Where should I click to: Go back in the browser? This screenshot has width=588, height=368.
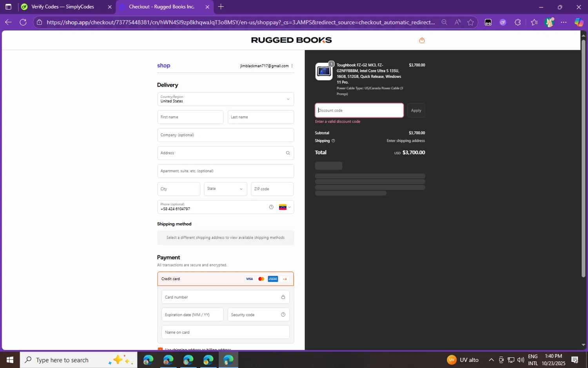click(8, 22)
